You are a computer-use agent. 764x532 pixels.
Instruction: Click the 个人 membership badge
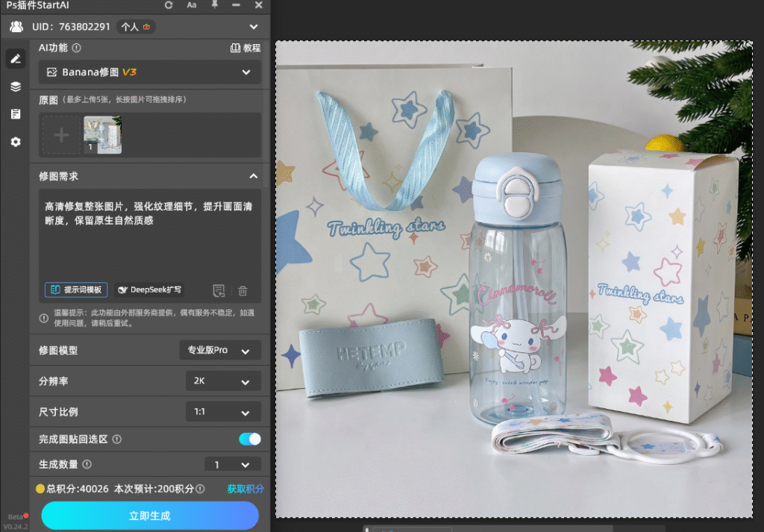(x=136, y=27)
